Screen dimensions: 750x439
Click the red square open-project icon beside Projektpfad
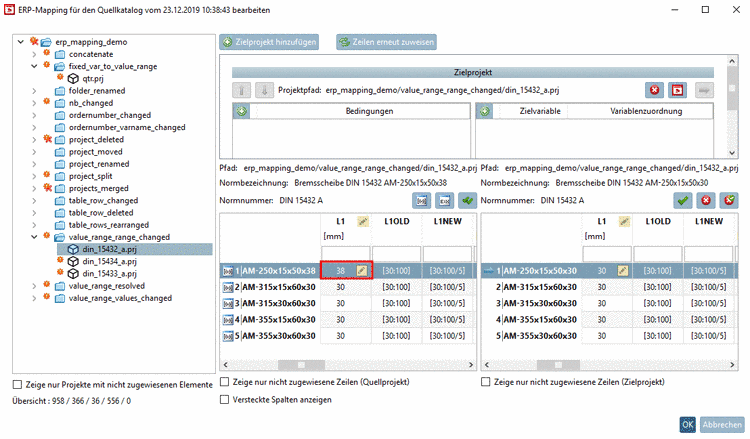pos(677,90)
